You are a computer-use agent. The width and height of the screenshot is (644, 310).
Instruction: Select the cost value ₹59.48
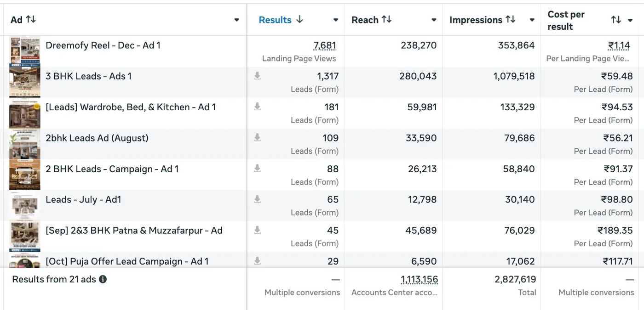click(617, 76)
